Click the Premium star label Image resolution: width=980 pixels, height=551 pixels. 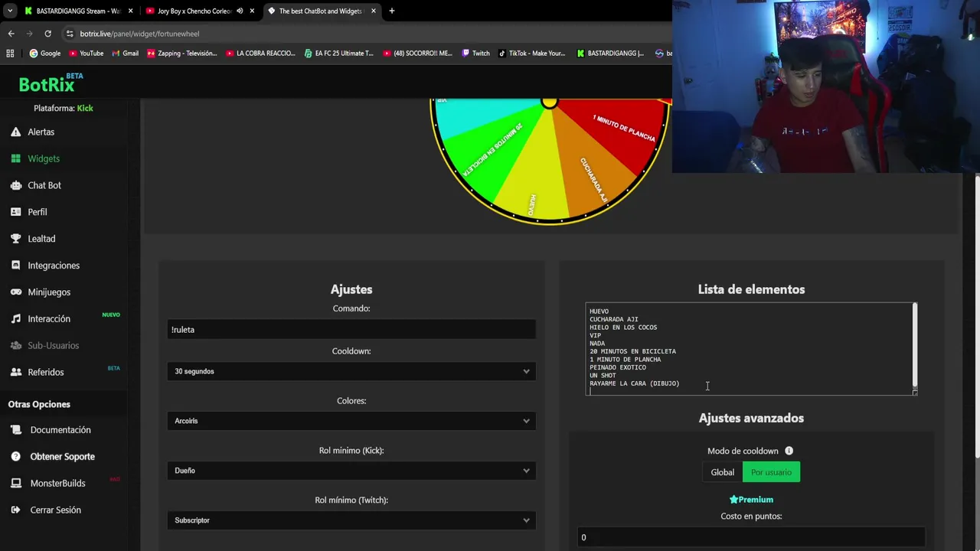tap(751, 500)
